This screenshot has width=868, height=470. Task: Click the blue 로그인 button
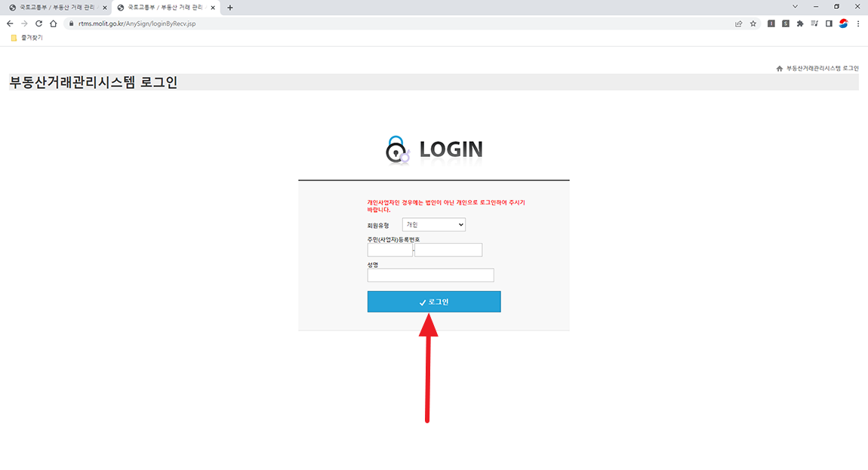(x=434, y=302)
